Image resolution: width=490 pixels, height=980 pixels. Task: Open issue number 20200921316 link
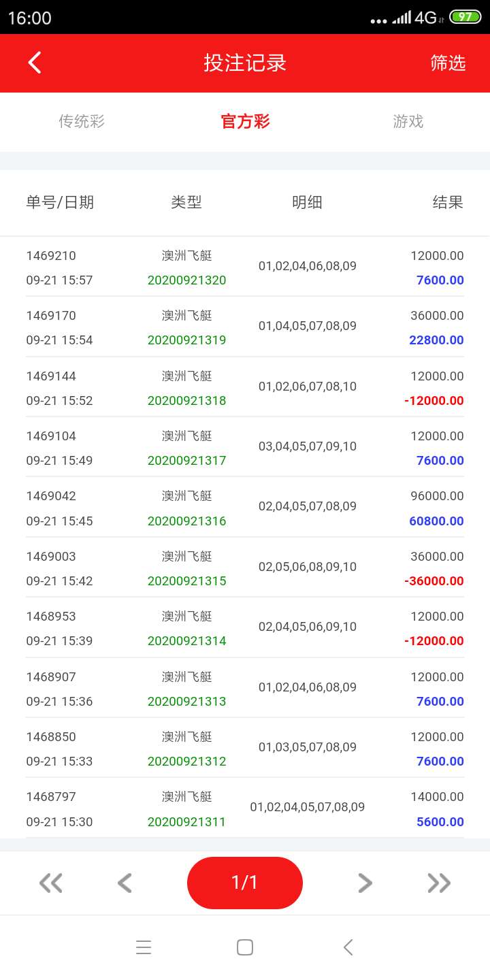pyautogui.click(x=186, y=521)
